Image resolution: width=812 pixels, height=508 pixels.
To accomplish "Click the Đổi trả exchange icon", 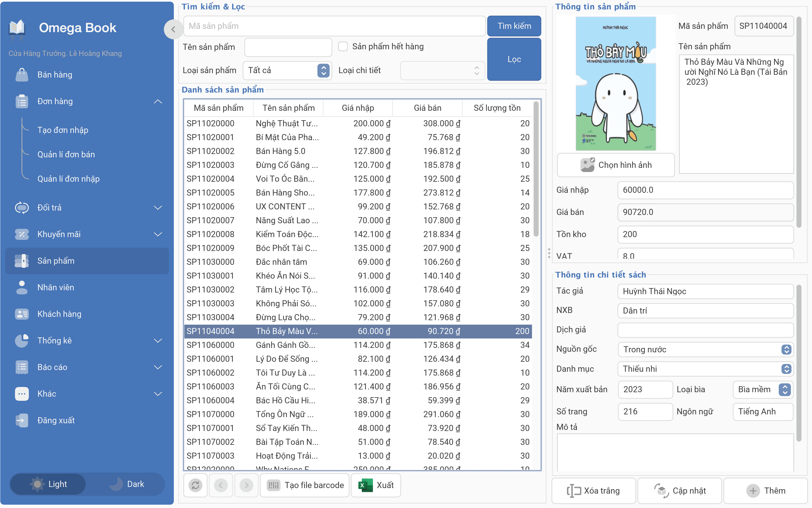I will tap(22, 208).
